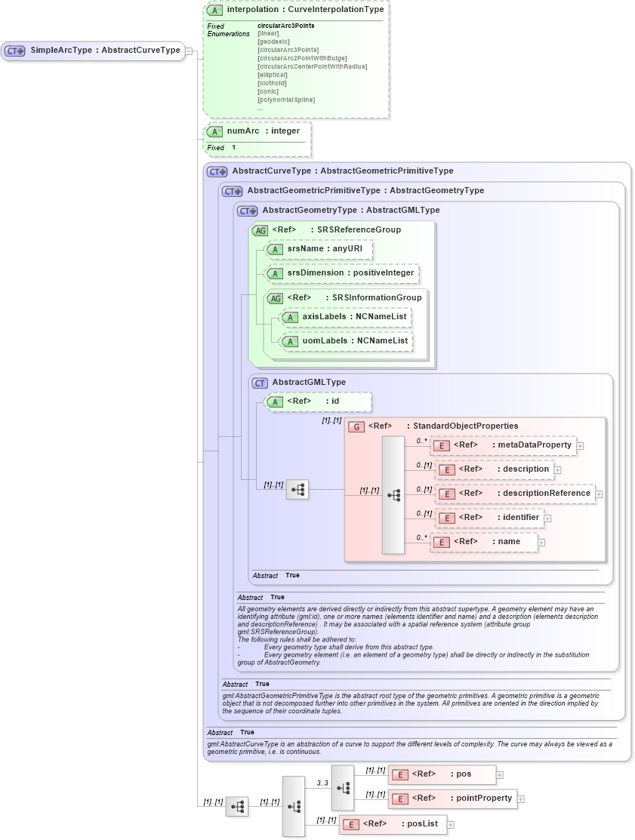Viewport: 635px width, 840px height.
Task: Select the SimpleArcType : AbstractCurveType label
Action: [x=106, y=51]
